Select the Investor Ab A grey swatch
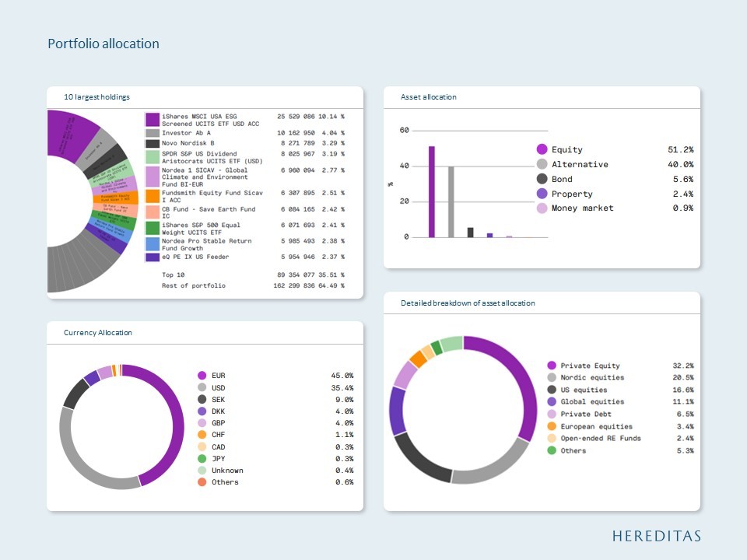The height and width of the screenshot is (560, 747). [x=153, y=133]
